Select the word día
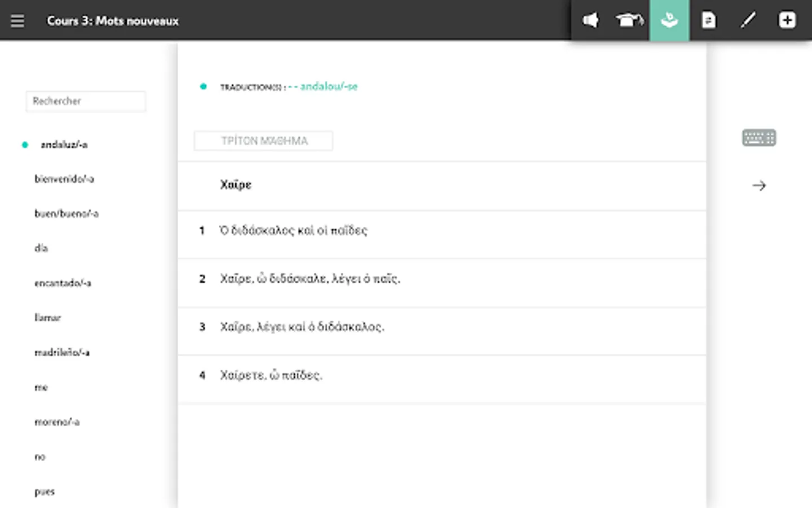This screenshot has width=812, height=508. click(x=41, y=248)
